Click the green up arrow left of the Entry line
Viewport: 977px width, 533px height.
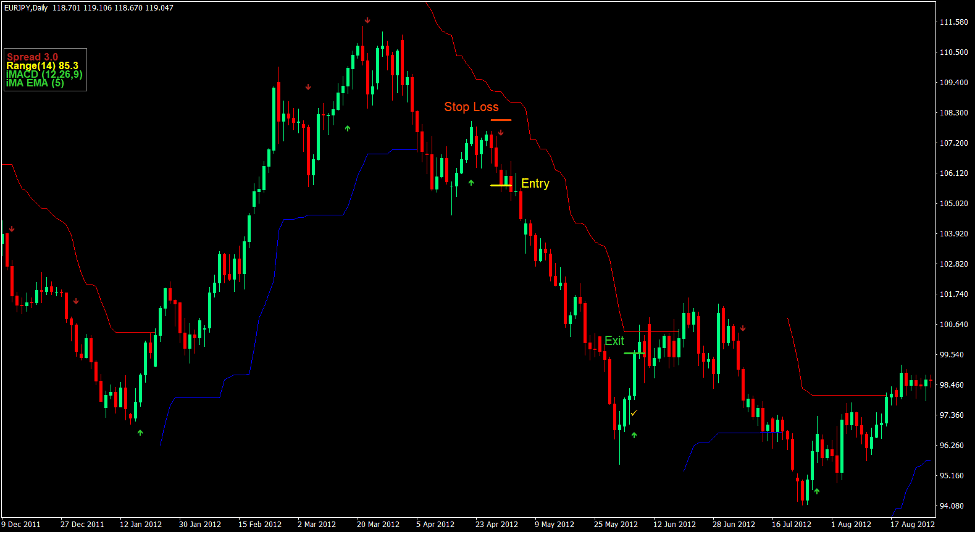coord(471,183)
